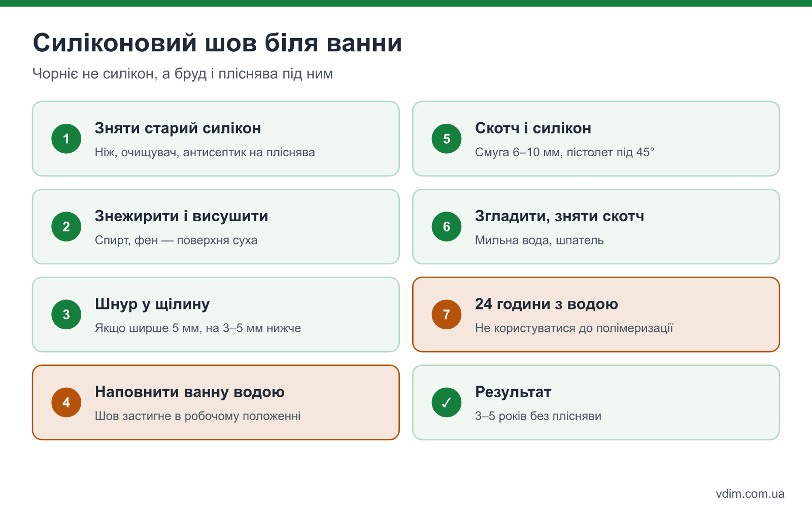Select the heading 'Зняти старий силікон'
The height and width of the screenshot is (514, 812).
[178, 128]
